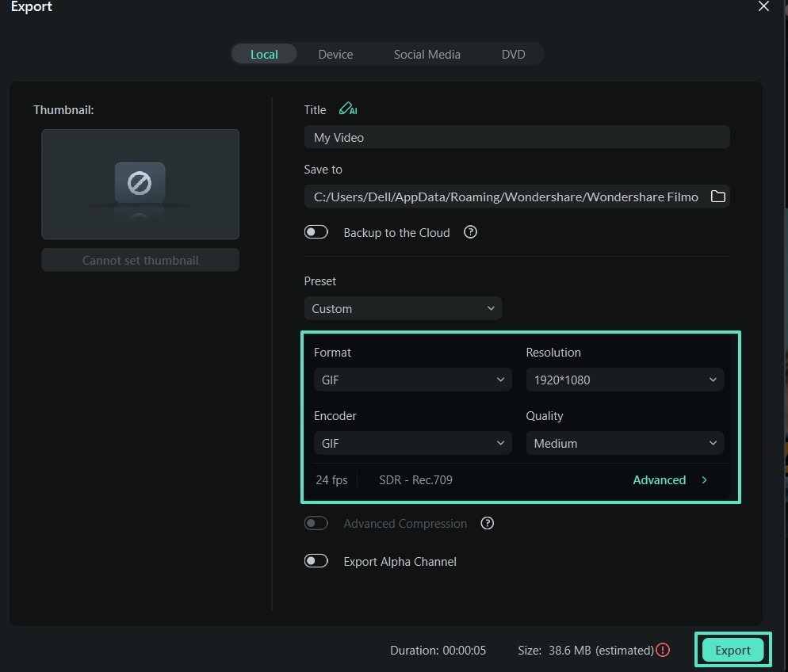Click the help icon beside Backup to the Cloud
The image size is (788, 672).
(470, 232)
